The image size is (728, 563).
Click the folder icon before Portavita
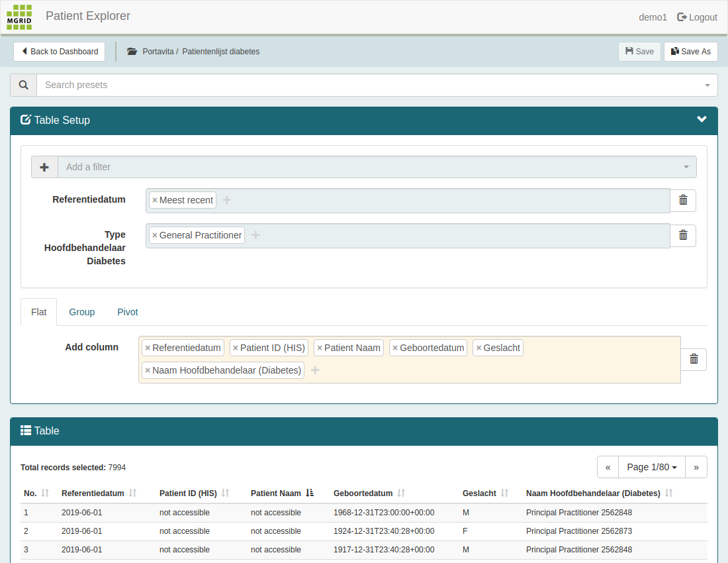[x=132, y=52]
